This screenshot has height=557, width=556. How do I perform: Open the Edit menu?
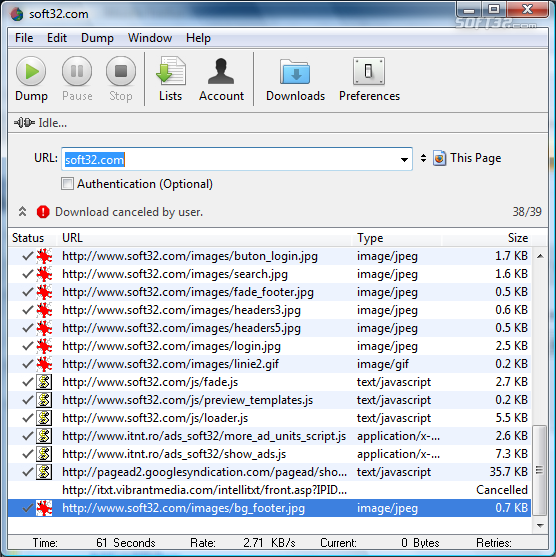pyautogui.click(x=57, y=38)
